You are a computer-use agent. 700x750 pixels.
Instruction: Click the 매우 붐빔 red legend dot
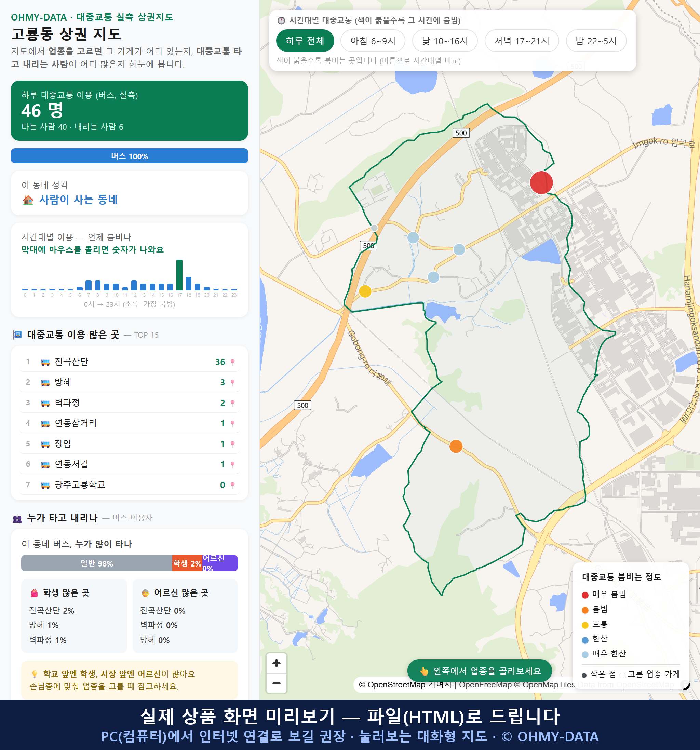585,595
